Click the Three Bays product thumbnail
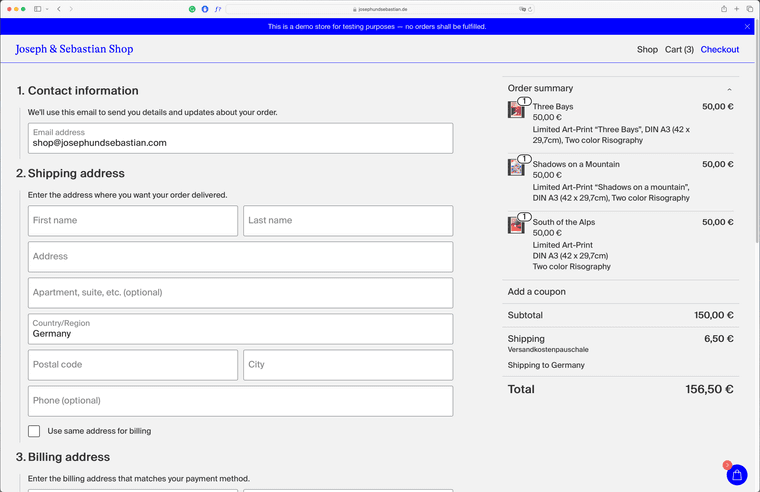This screenshot has width=760, height=492. click(516, 110)
